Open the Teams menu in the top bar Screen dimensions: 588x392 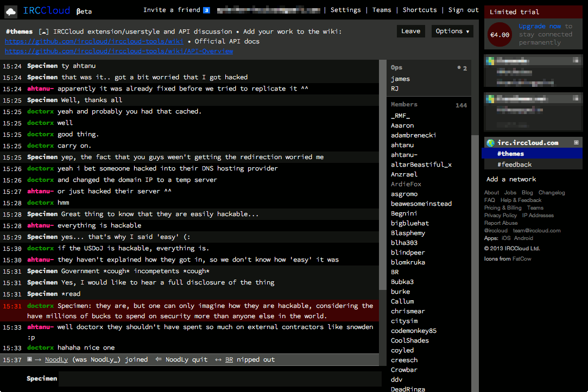tap(381, 10)
